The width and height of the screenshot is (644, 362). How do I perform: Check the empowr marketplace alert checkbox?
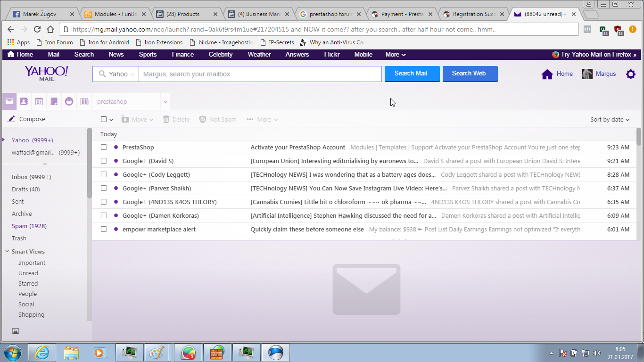104,229
